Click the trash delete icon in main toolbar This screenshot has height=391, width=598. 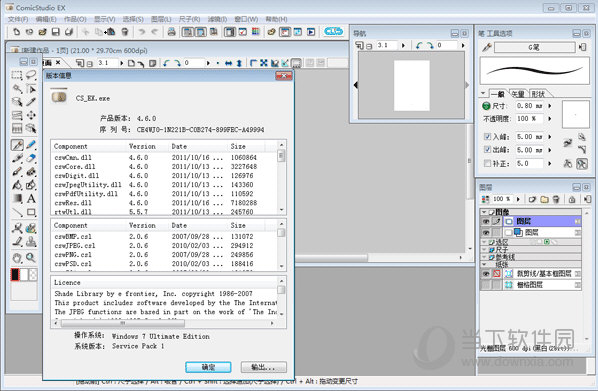click(x=125, y=32)
